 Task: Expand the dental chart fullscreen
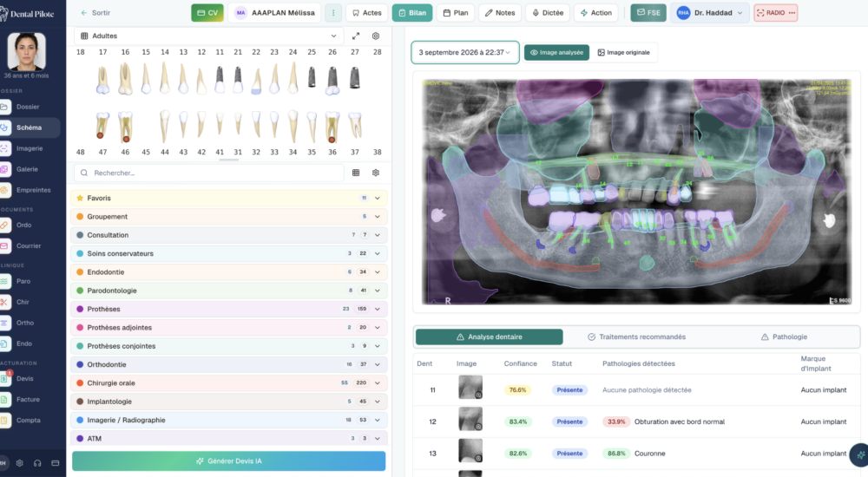(x=356, y=36)
